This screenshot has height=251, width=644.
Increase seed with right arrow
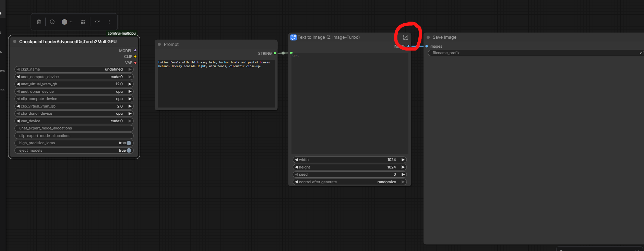403,175
